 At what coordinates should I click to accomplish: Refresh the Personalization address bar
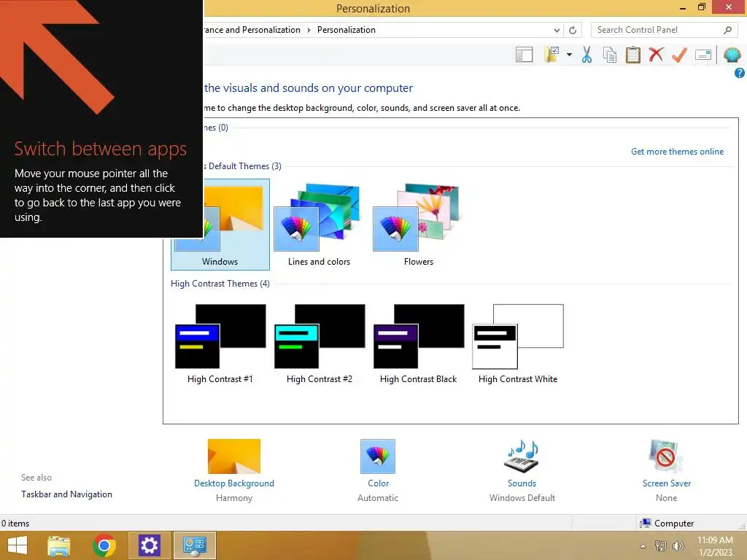point(573,30)
